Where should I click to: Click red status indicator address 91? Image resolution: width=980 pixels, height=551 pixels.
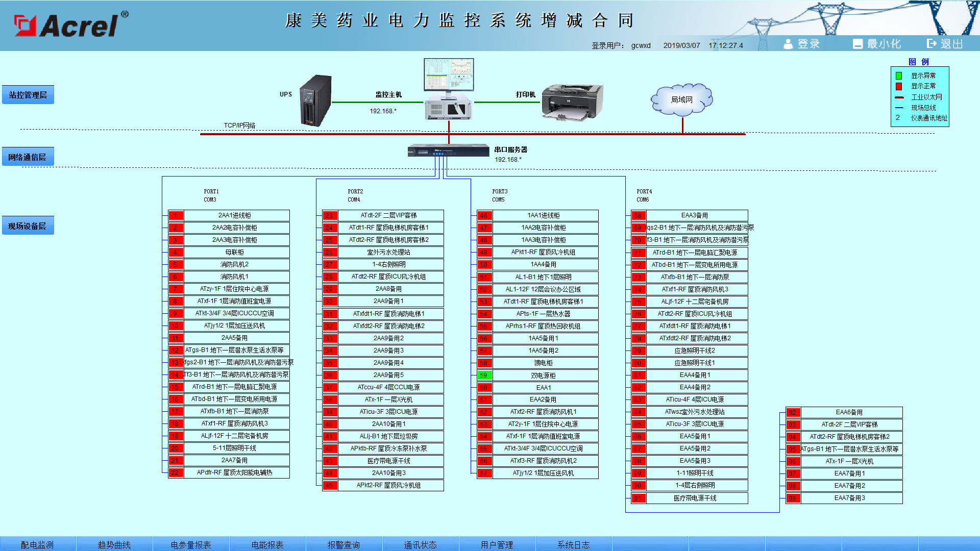coord(639,498)
